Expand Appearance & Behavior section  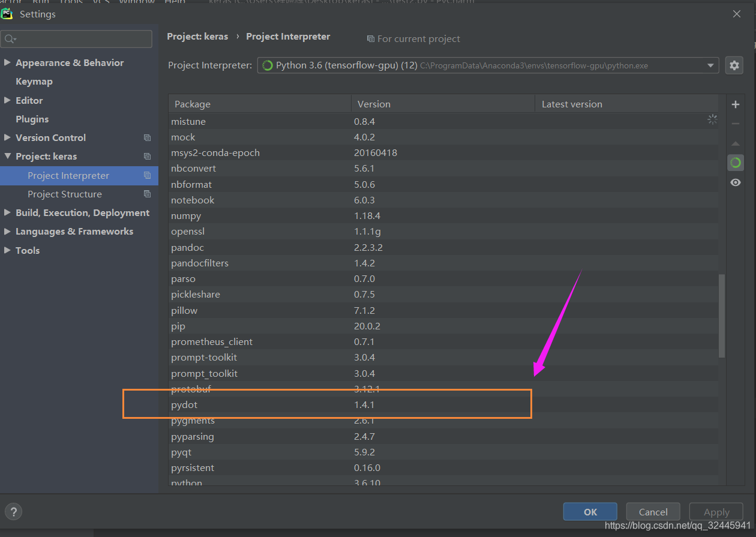pyautogui.click(x=7, y=63)
